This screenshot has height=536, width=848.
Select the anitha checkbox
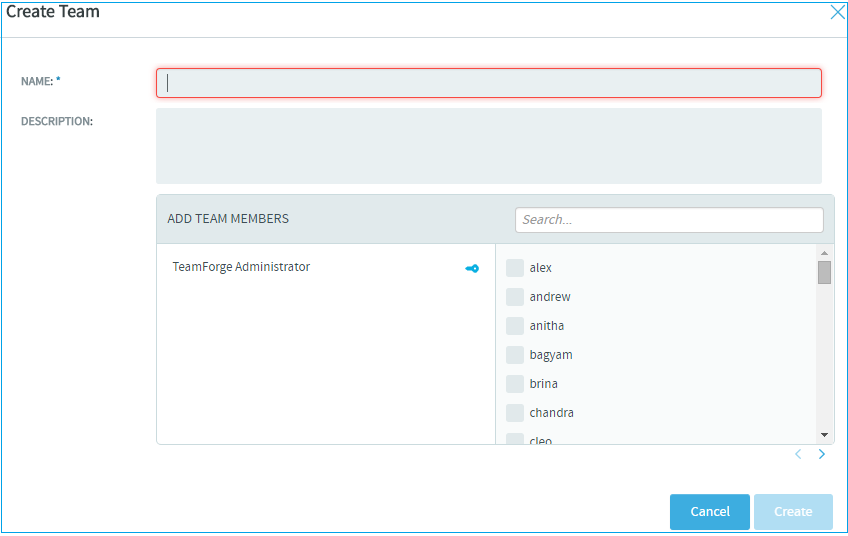(515, 326)
